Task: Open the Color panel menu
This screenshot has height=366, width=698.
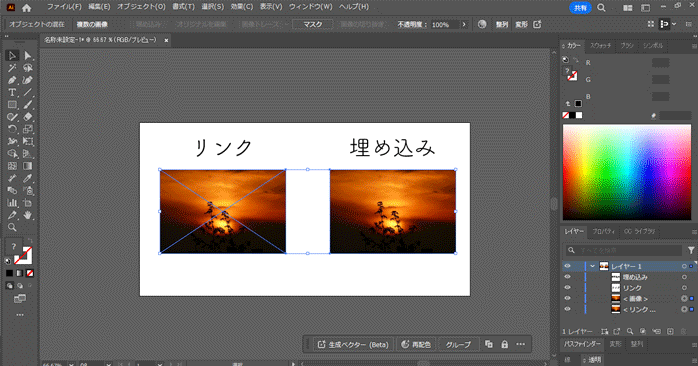Action: pyautogui.click(x=694, y=46)
